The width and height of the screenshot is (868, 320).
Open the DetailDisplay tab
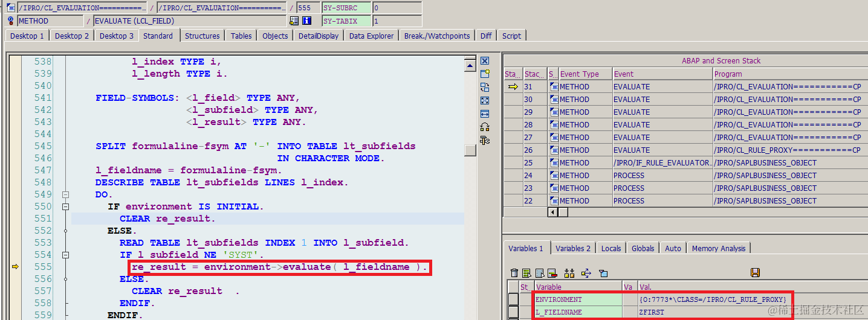(319, 36)
